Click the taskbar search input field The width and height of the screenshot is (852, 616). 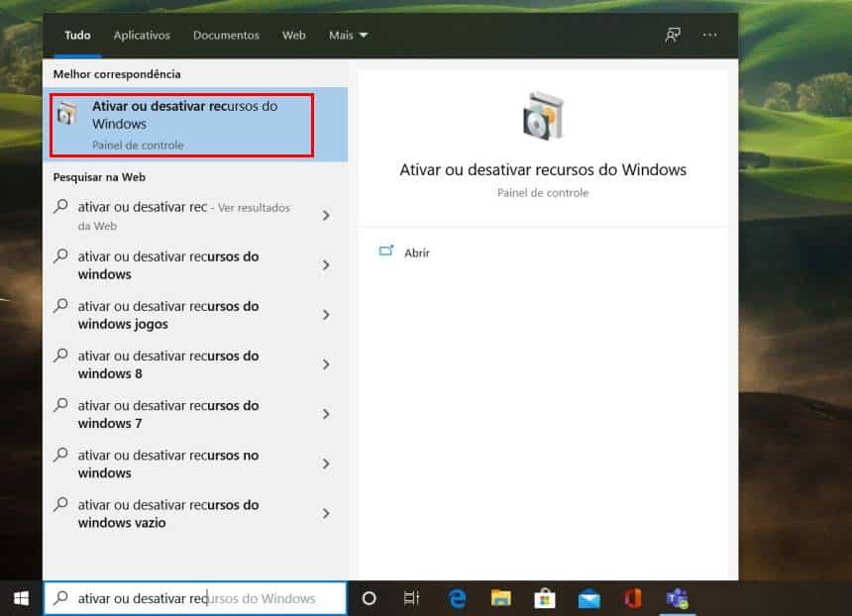[x=195, y=598]
